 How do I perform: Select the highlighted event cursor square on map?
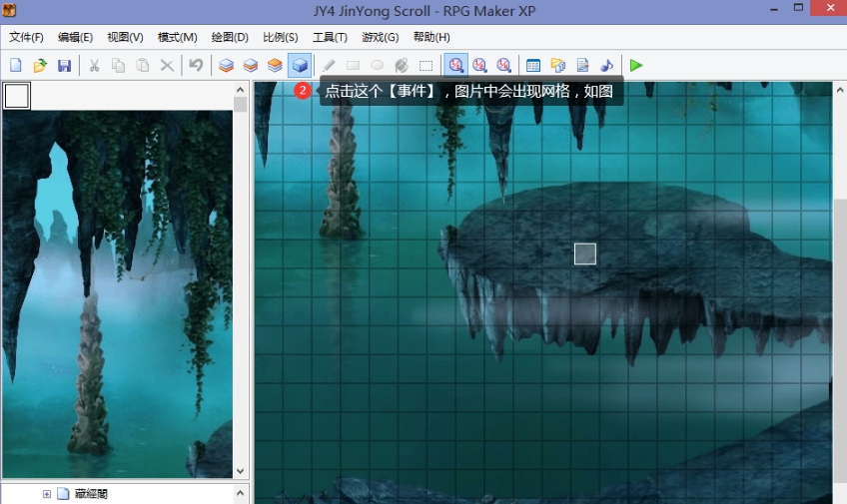point(585,253)
